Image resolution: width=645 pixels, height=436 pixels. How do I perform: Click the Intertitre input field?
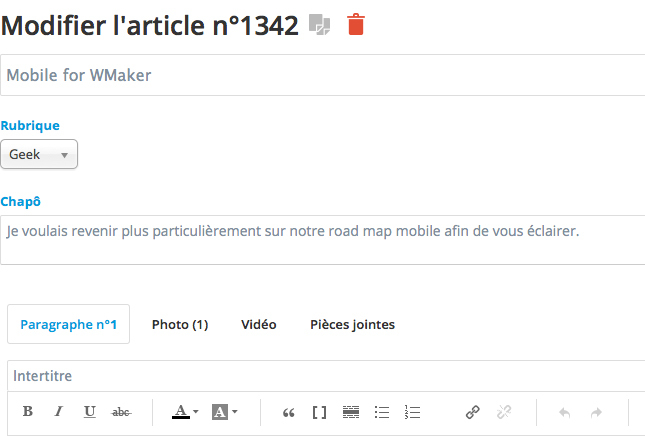click(x=326, y=376)
